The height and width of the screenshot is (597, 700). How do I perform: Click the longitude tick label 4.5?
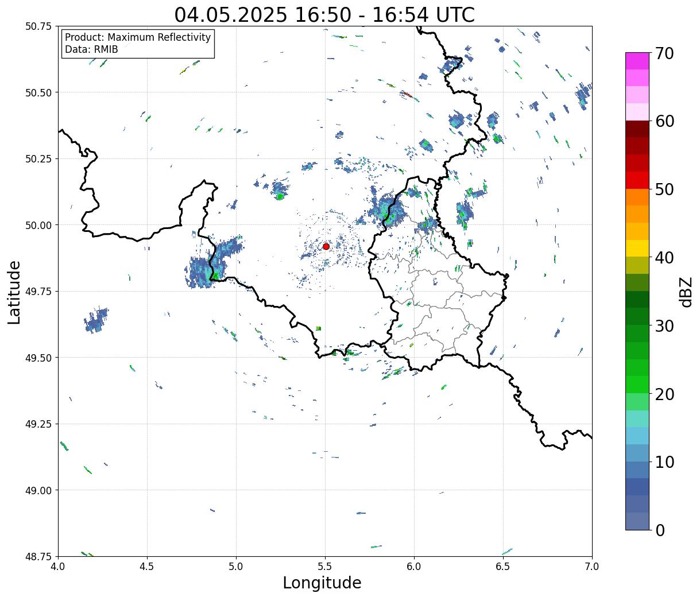tap(147, 567)
